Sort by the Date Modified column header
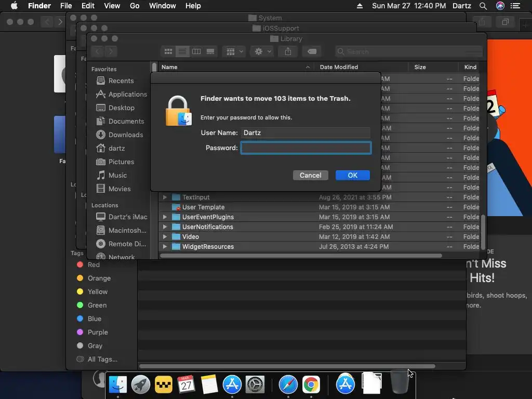Image resolution: width=532 pixels, height=399 pixels. (361, 67)
